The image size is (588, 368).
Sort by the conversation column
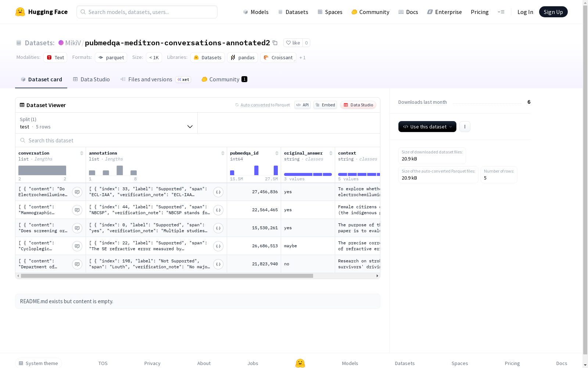tap(82, 153)
